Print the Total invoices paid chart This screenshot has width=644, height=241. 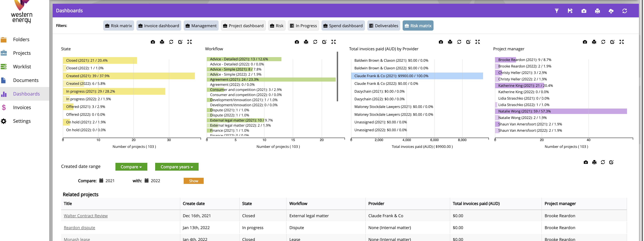[450, 42]
